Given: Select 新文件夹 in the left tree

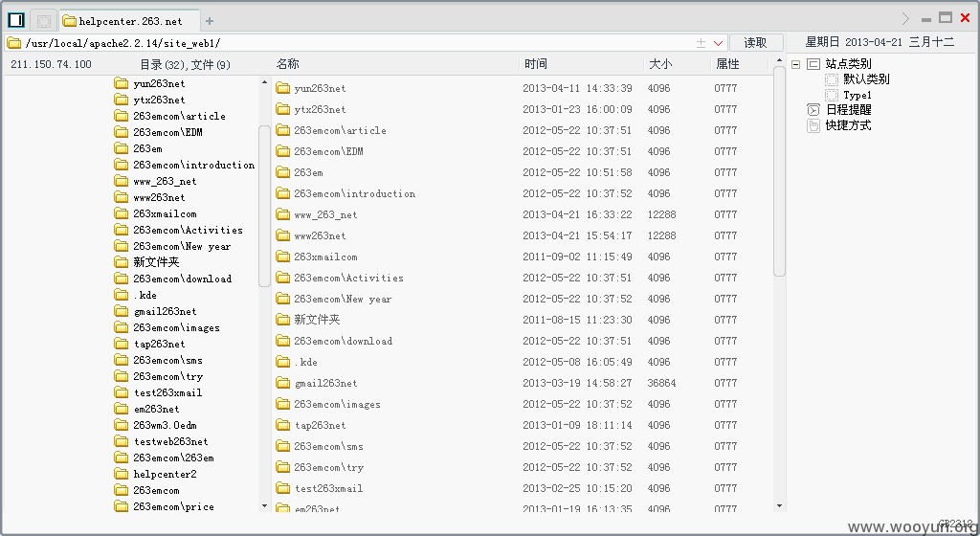Looking at the screenshot, I should 156,261.
